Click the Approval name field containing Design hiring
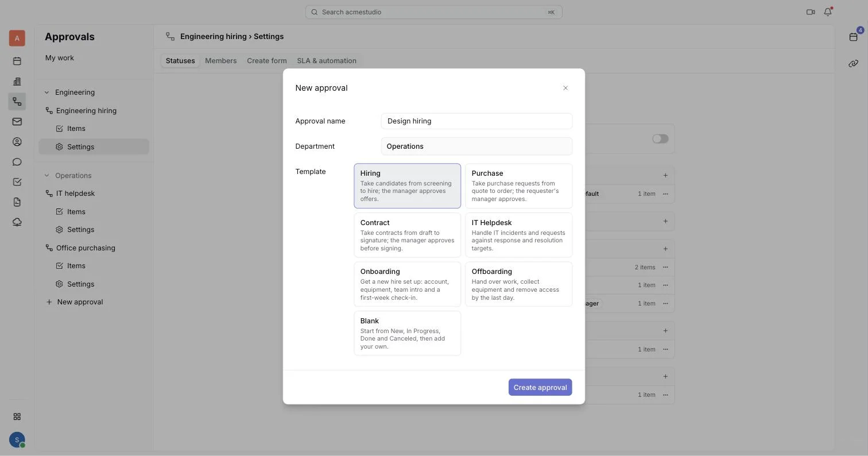Screen dimensions: 868x456 pyautogui.click(x=476, y=121)
